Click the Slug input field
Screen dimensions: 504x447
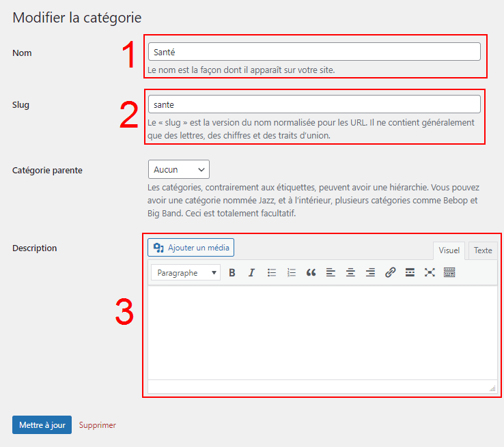(314, 104)
